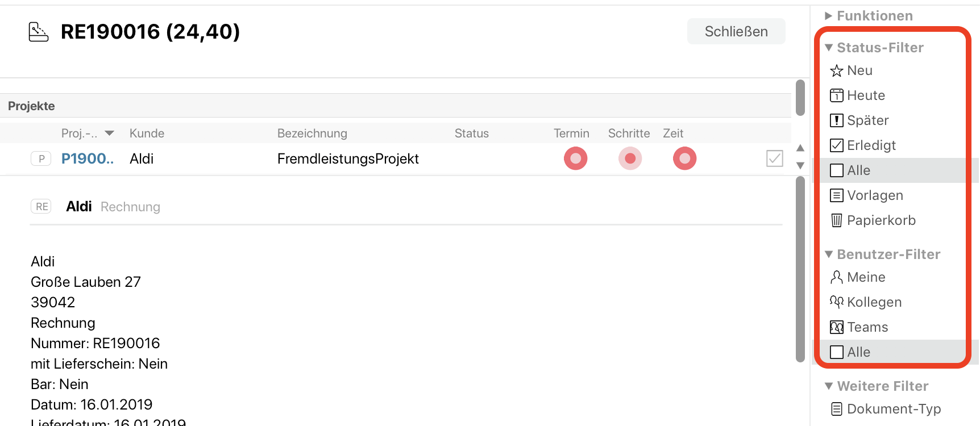Viewport: 980px width, 426px height.
Task: Select the Dokument-Typ filter entry
Action: tap(894, 409)
